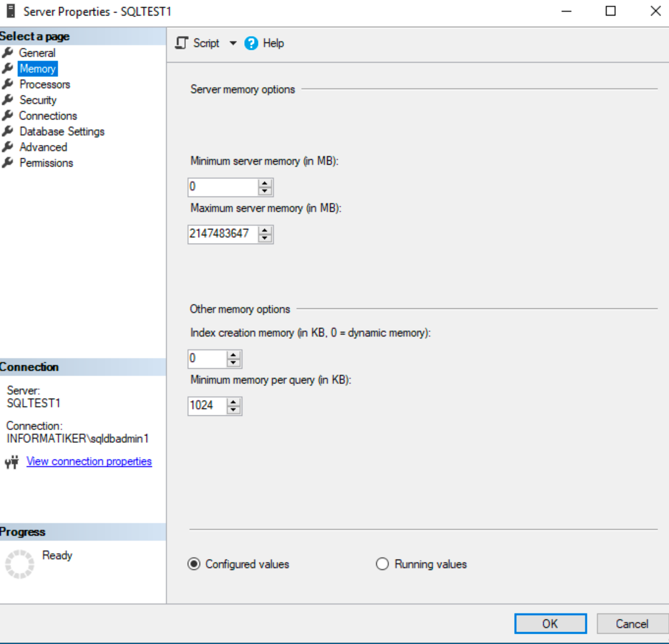Click the wrench icon beside Processors
Image resolution: width=669 pixels, height=644 pixels.
point(8,84)
